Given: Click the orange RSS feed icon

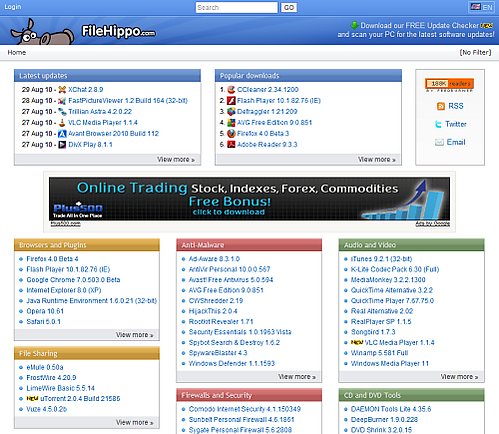Looking at the screenshot, I should pos(441,106).
